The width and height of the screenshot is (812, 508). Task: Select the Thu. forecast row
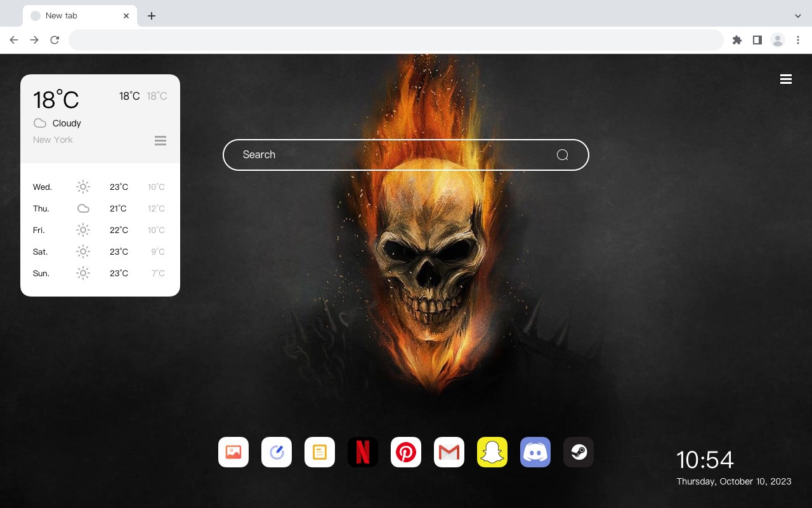[100, 208]
